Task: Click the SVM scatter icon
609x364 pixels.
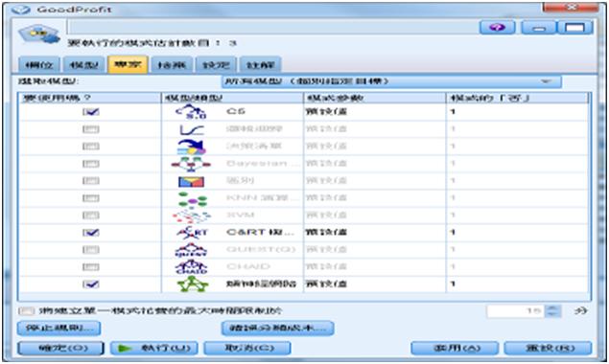Action: pos(192,216)
